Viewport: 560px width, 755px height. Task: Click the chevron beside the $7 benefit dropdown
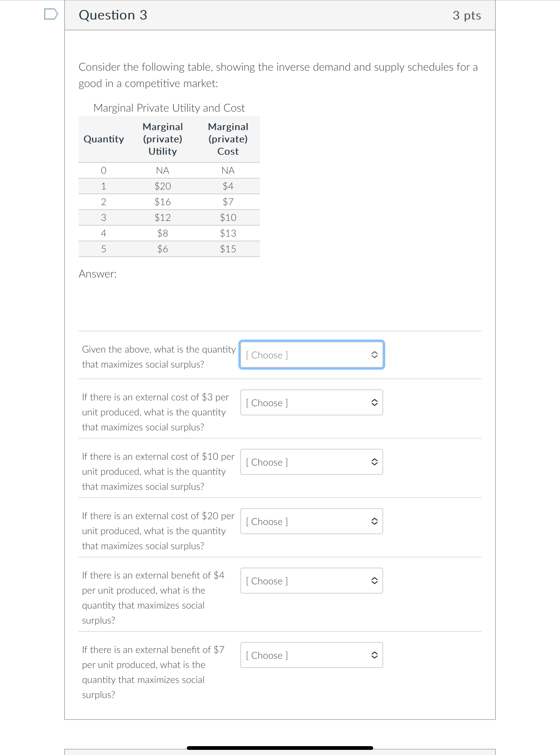coord(375,655)
